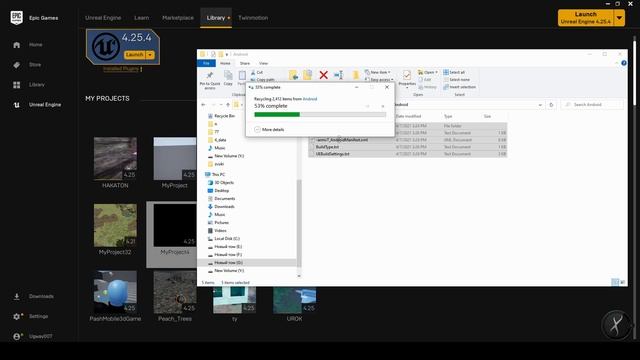Open dropdown arrow beside top-right Launch button
This screenshot has height=360, width=640.
coord(619,18)
